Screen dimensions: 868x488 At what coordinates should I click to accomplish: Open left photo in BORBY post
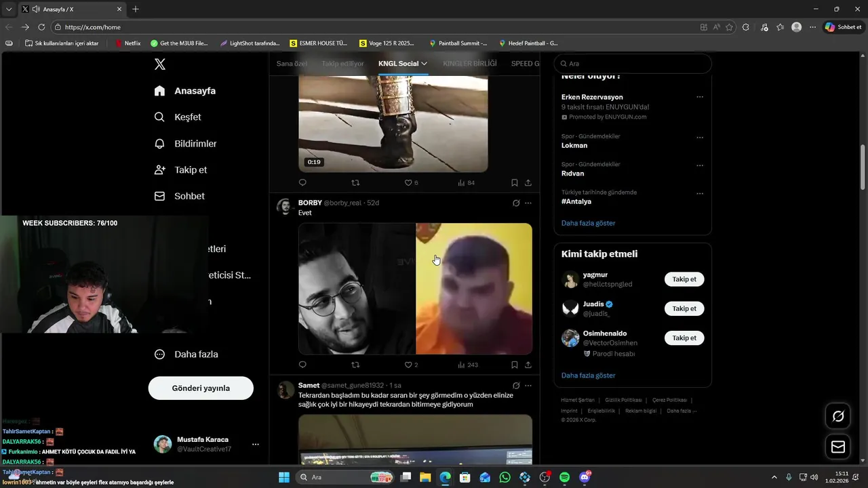[357, 289]
